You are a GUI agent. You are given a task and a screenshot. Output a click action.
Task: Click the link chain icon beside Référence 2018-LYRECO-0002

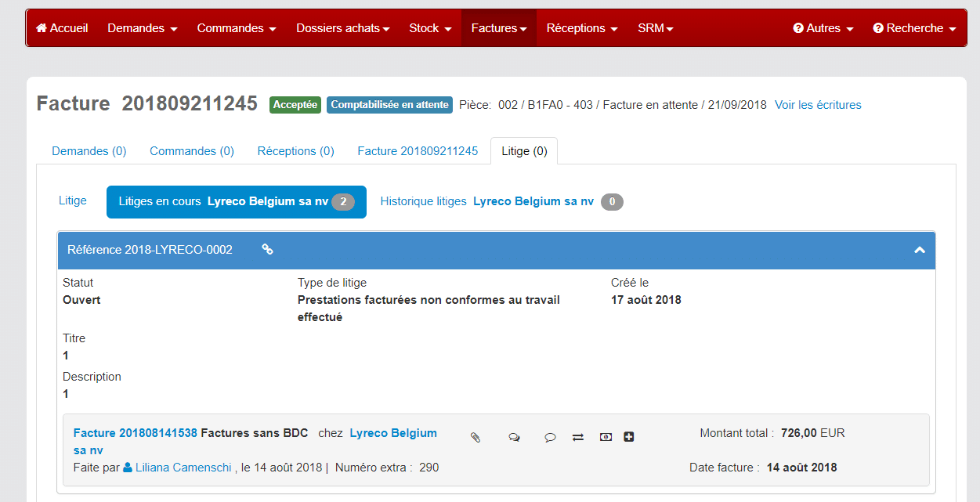tap(267, 250)
